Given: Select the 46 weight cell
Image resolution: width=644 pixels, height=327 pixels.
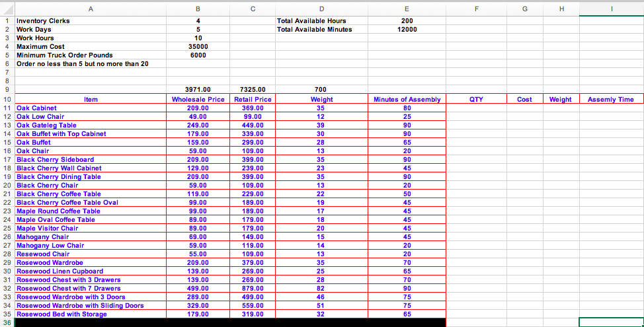Looking at the screenshot, I should [322, 297].
